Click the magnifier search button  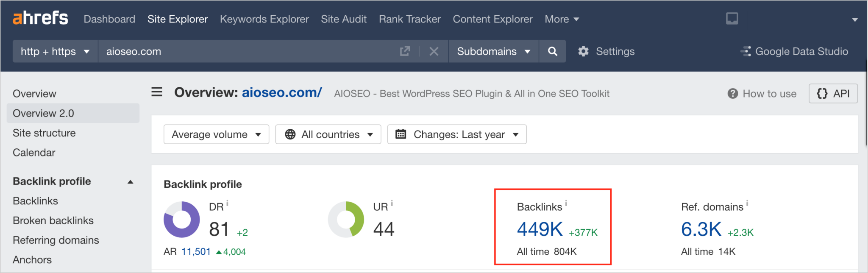click(x=552, y=51)
